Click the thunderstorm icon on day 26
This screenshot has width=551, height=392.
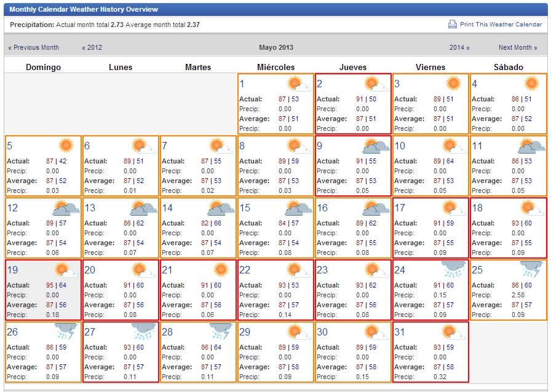(x=66, y=332)
